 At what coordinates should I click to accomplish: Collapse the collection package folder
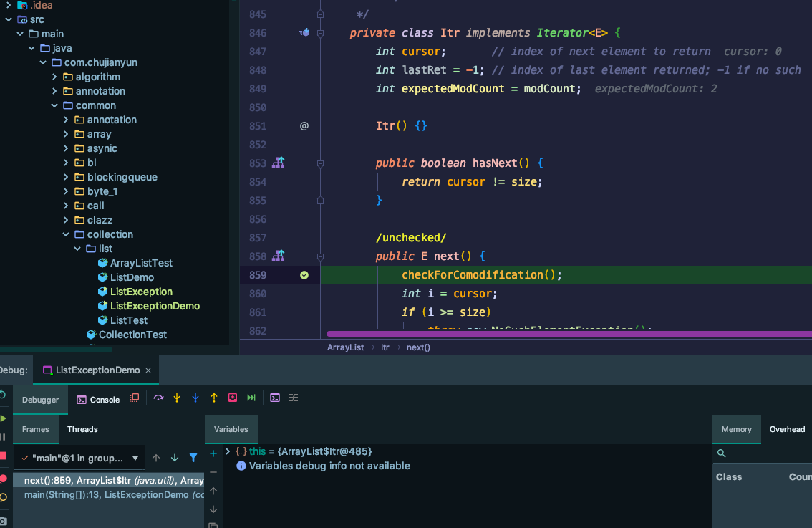point(66,234)
